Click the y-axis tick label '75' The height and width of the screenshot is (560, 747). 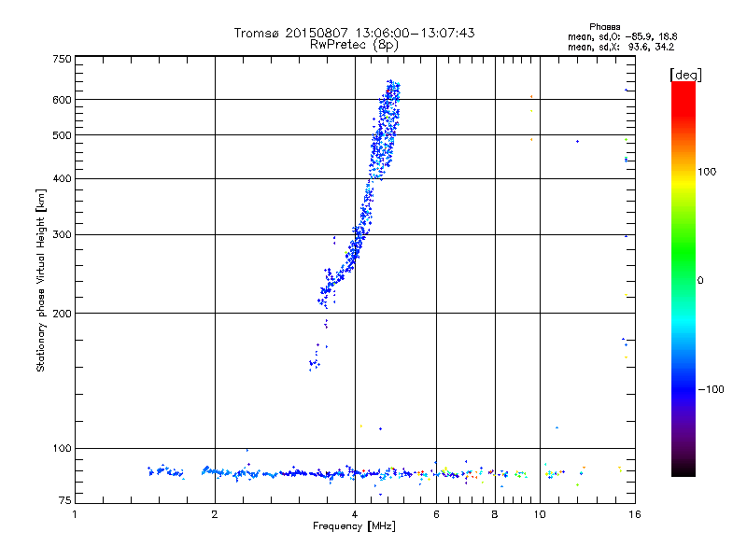(65, 500)
